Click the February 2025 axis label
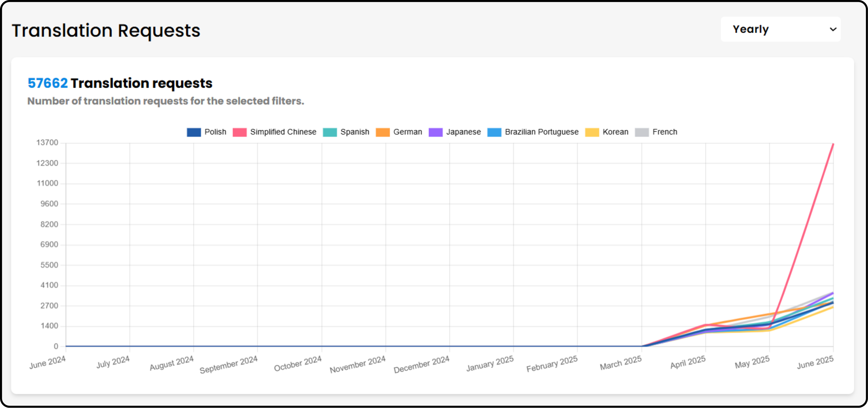The width and height of the screenshot is (868, 408). click(x=552, y=364)
